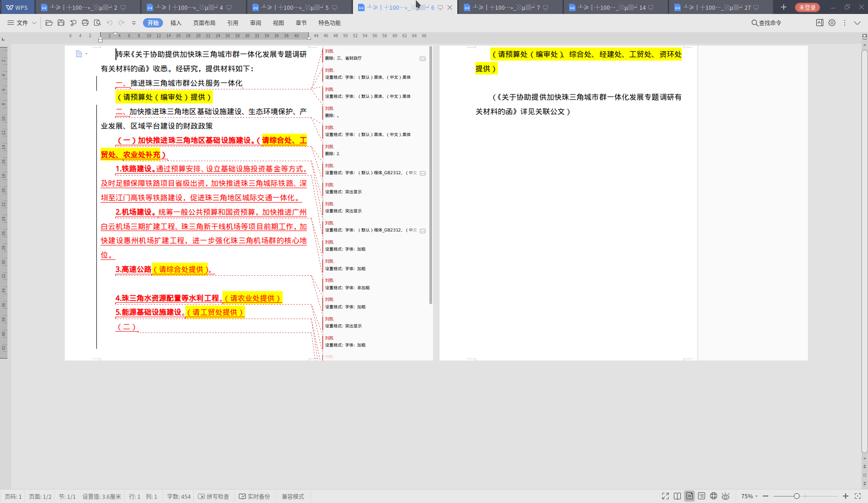Switch to outline view

point(702,496)
